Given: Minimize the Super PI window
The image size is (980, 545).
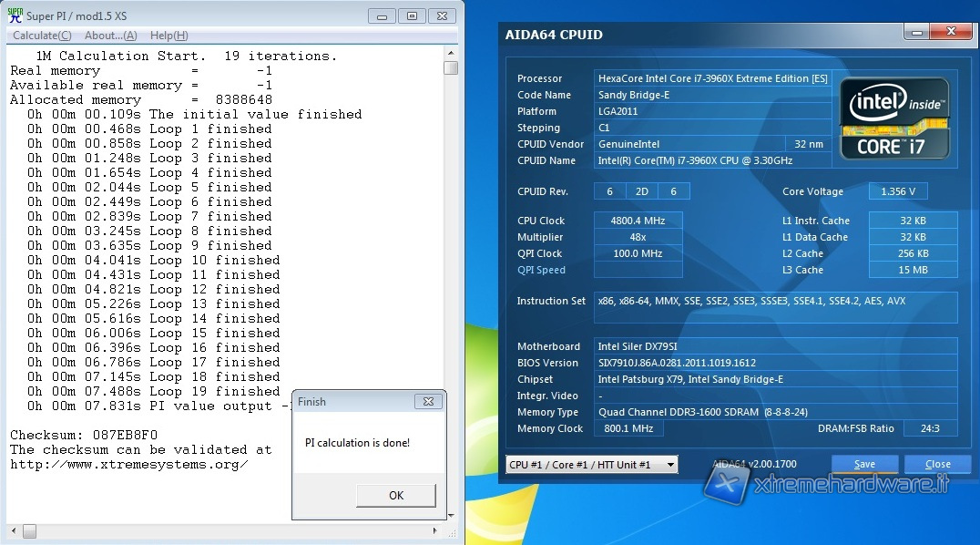Looking at the screenshot, I should [x=382, y=15].
